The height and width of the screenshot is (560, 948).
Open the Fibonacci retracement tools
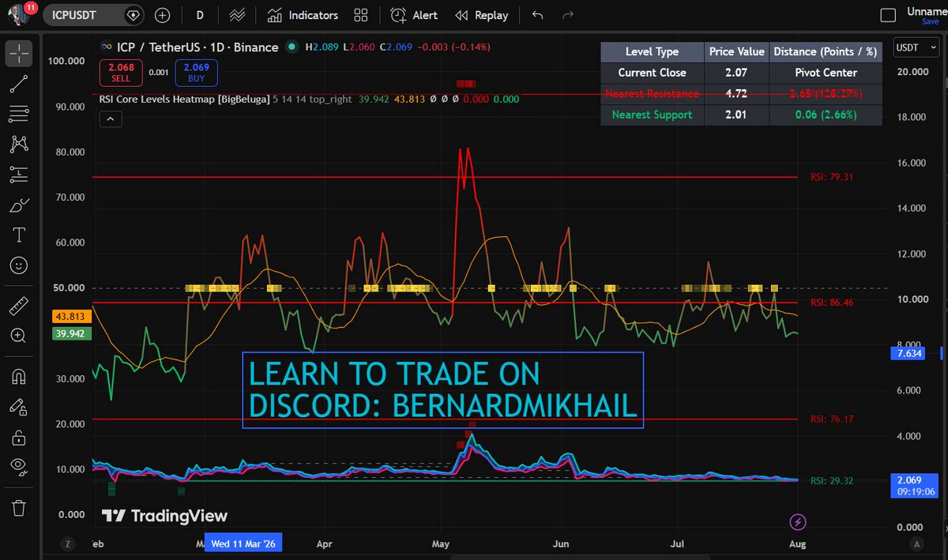[20, 115]
